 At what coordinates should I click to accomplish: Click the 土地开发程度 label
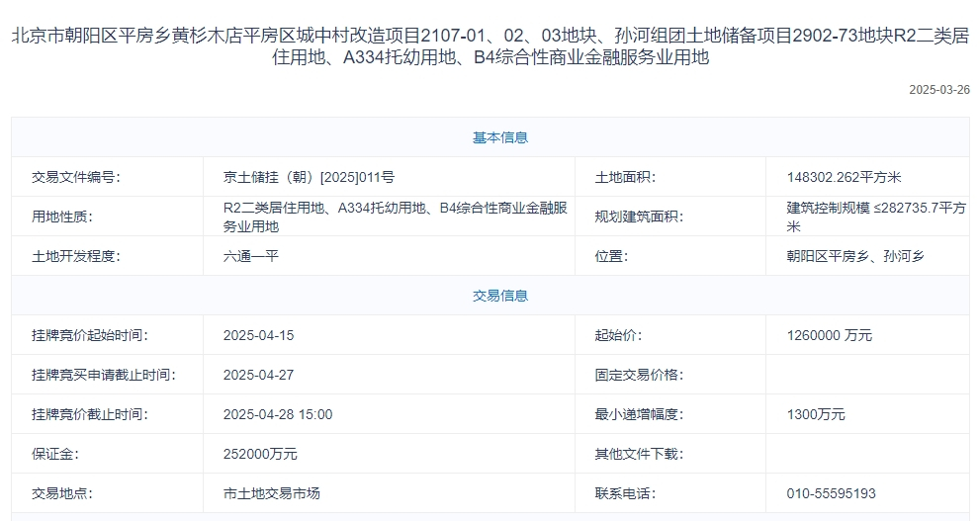(x=76, y=256)
